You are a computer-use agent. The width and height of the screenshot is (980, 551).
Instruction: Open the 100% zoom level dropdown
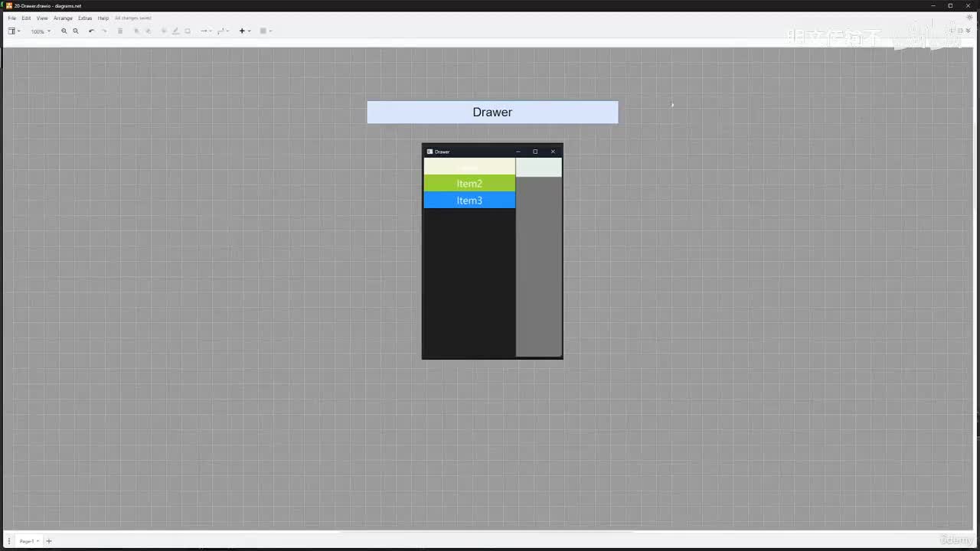click(41, 31)
